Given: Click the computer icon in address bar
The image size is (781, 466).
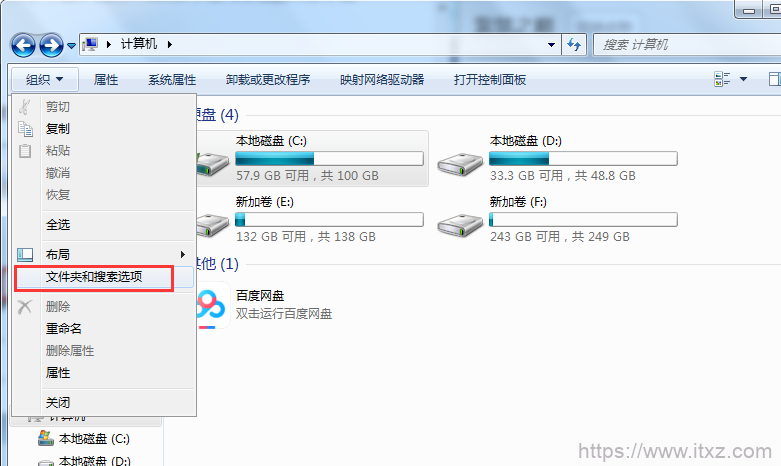Looking at the screenshot, I should (90, 44).
